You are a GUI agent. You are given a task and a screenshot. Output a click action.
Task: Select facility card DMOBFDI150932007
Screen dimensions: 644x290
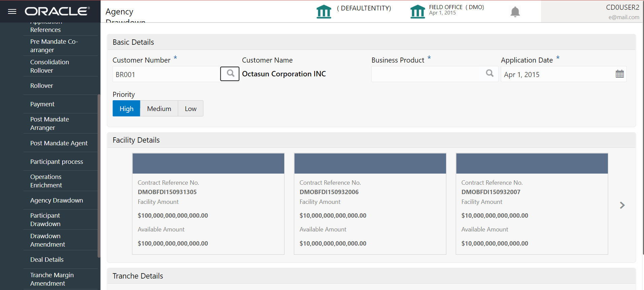pos(532,204)
